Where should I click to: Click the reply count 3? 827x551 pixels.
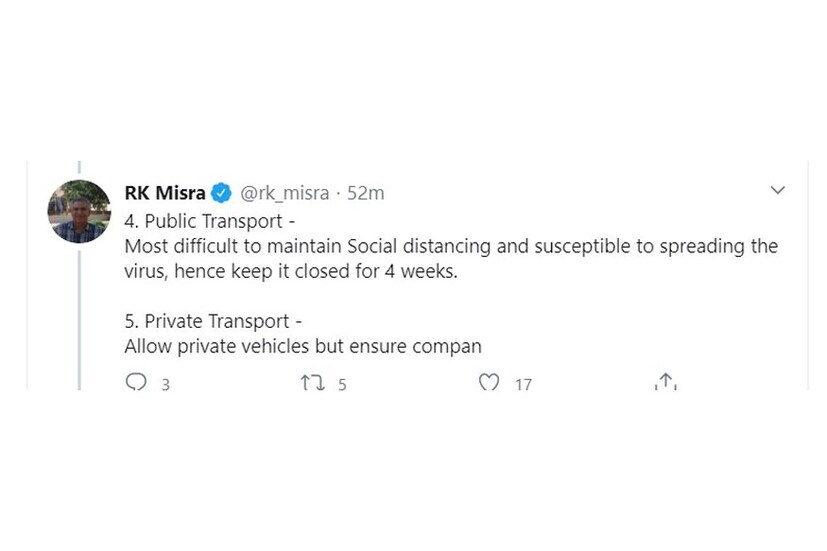166,384
